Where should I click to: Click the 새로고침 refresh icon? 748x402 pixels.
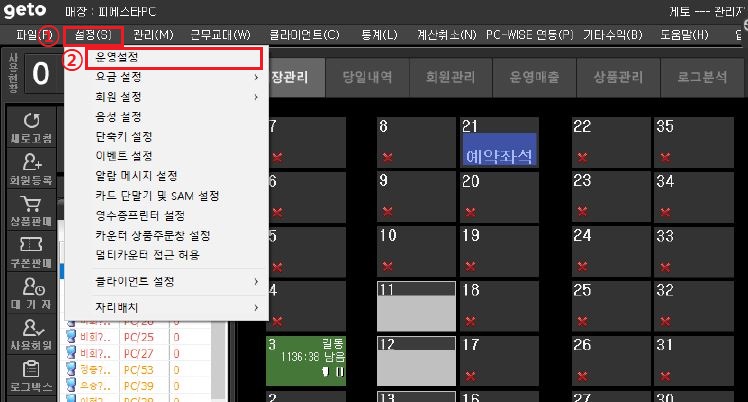(x=30, y=123)
